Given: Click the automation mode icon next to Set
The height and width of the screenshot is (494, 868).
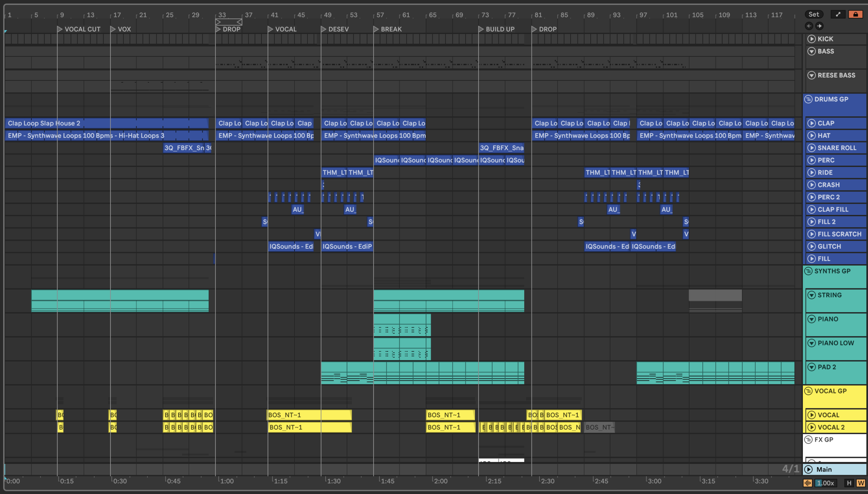Looking at the screenshot, I should pos(838,14).
